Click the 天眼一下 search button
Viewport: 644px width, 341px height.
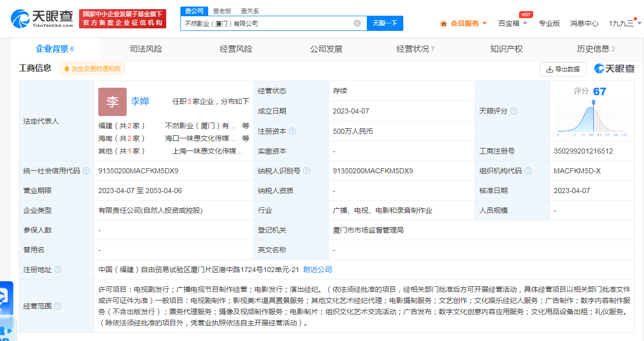click(385, 23)
